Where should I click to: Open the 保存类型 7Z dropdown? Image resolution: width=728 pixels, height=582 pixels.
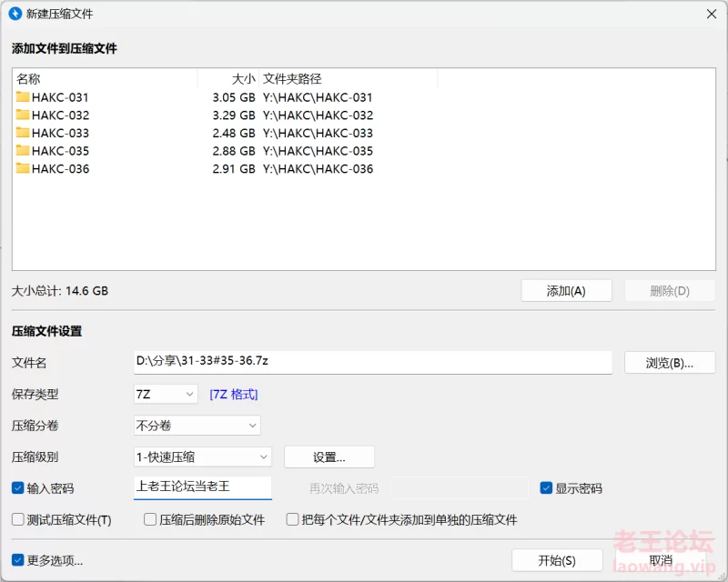pos(166,395)
